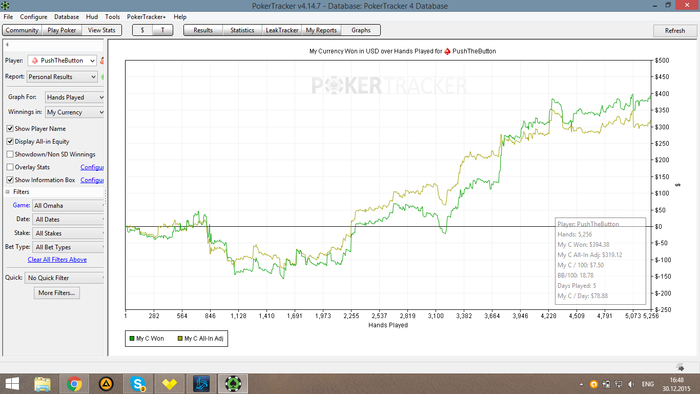Click the yellow My C All-In Adj legend swatch
This screenshot has width=700, height=394.
tap(180, 339)
